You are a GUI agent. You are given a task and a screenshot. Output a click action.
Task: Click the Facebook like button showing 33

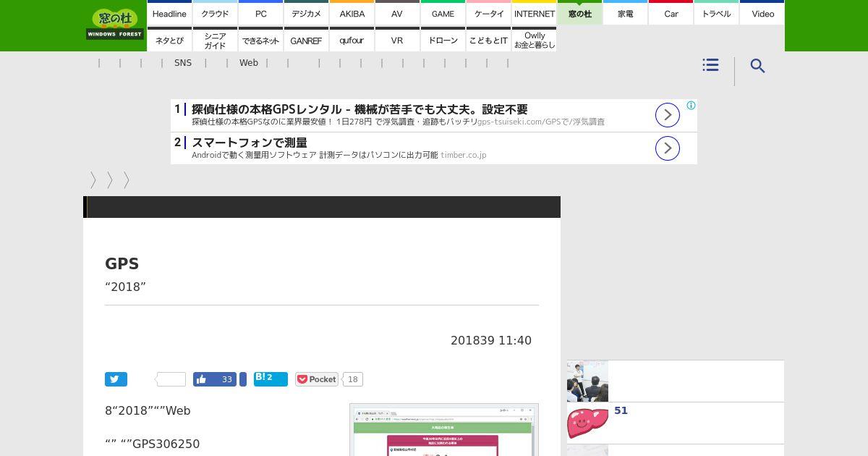[x=215, y=379]
